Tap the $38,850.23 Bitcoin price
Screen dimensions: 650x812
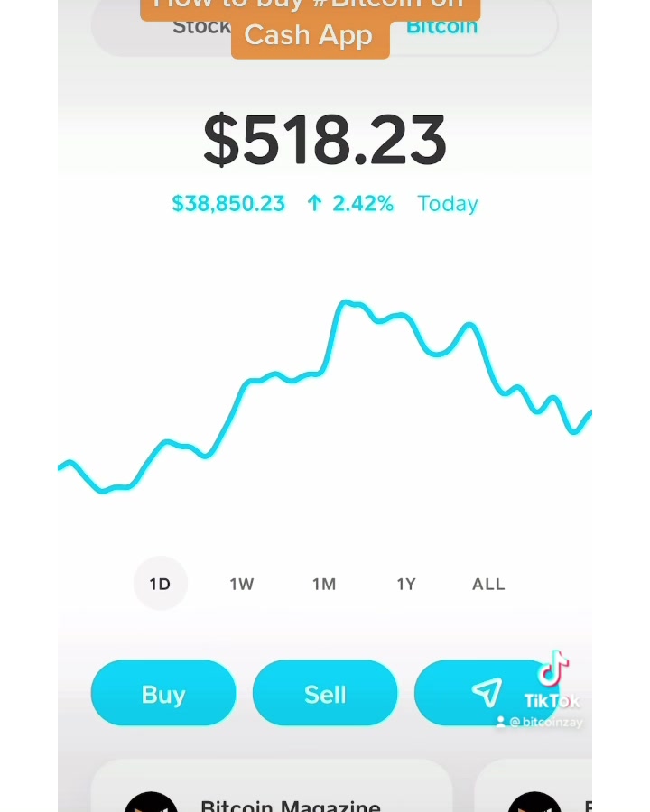coord(228,204)
